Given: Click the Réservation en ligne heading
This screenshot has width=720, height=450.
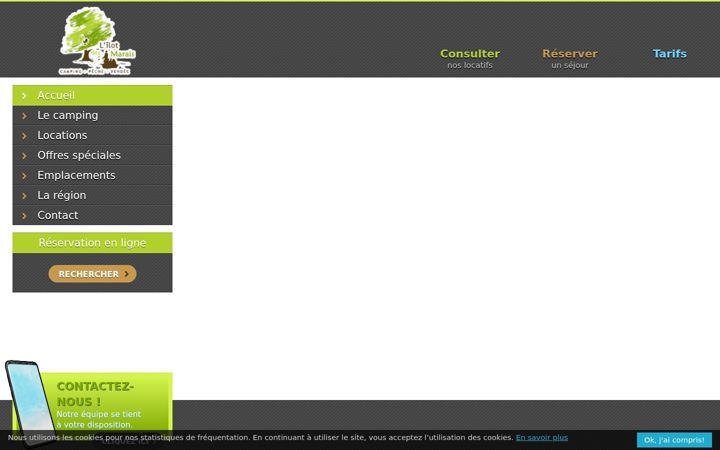Looking at the screenshot, I should click(x=92, y=242).
